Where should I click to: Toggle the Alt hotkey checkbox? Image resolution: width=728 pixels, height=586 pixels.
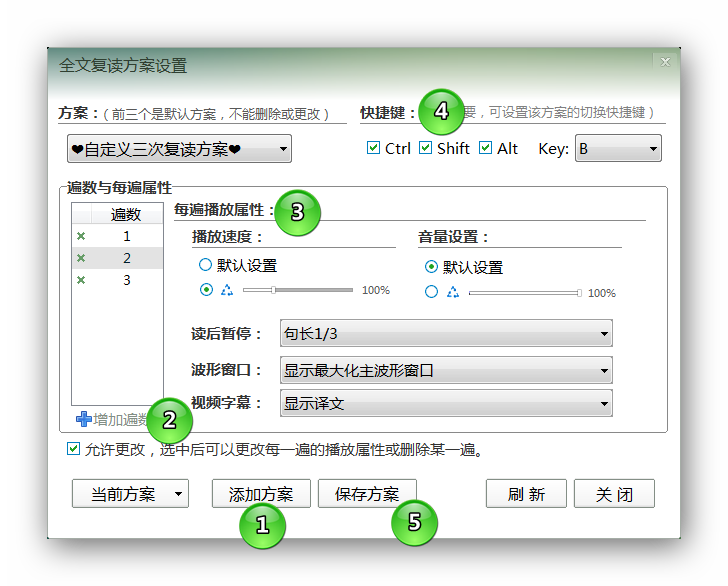point(485,148)
